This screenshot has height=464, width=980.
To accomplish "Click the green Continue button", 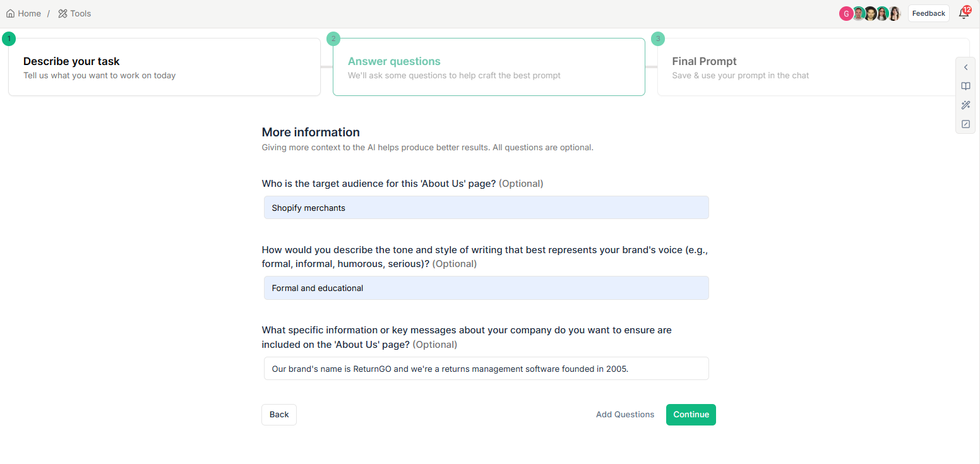I will 691,415.
